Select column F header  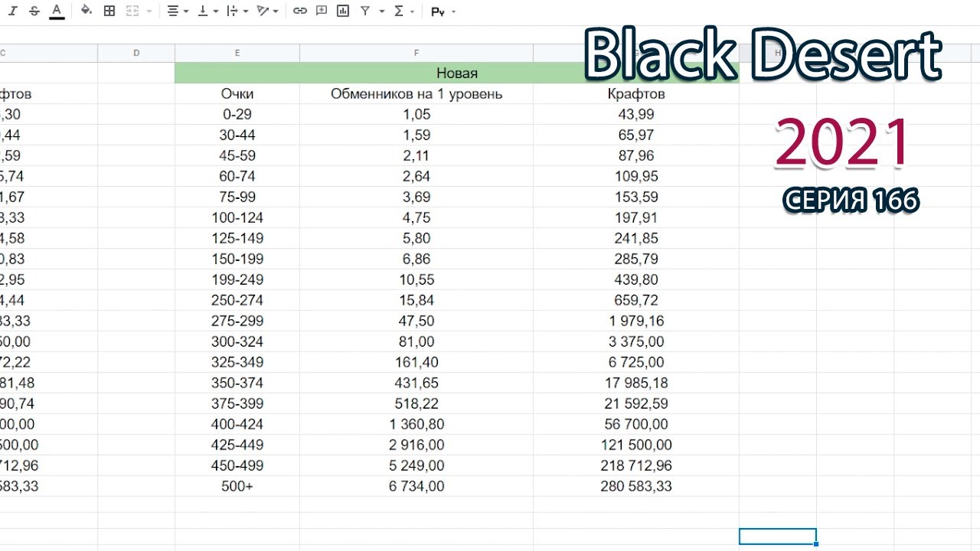tap(416, 53)
